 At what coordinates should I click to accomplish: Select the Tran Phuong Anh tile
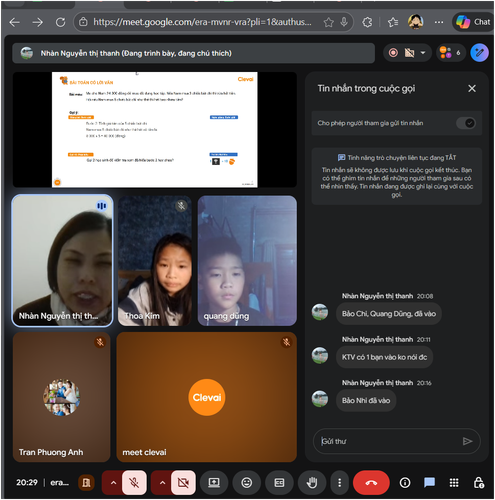tap(62, 397)
